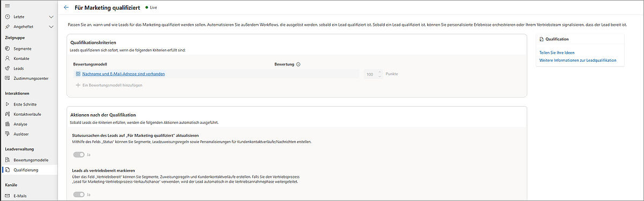Image resolution: width=644 pixels, height=201 pixels.
Task: Click the 'Aktionen nach der Qualifikation' heading
Action: (103, 115)
